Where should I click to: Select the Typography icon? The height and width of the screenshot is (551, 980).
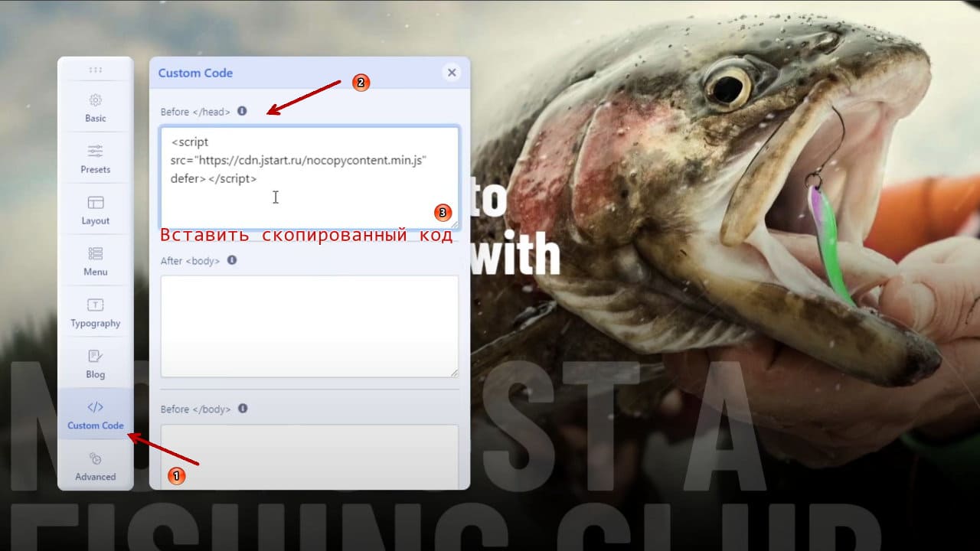(x=96, y=305)
